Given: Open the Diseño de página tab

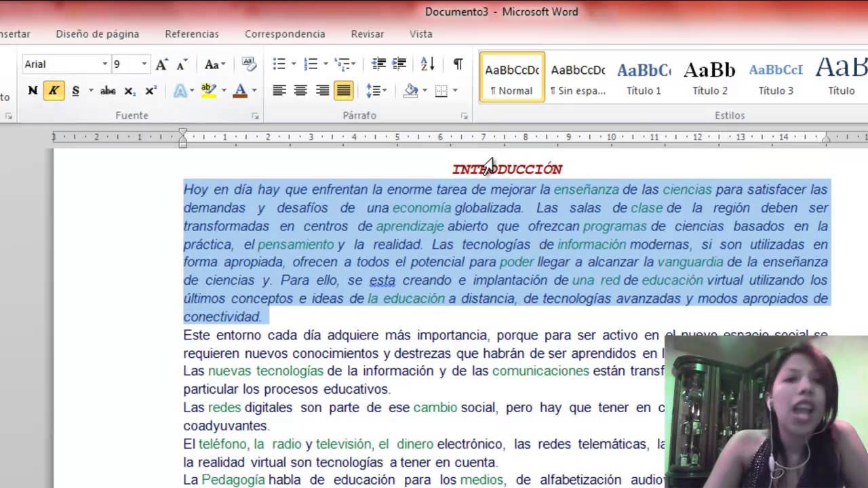Looking at the screenshot, I should click(98, 34).
